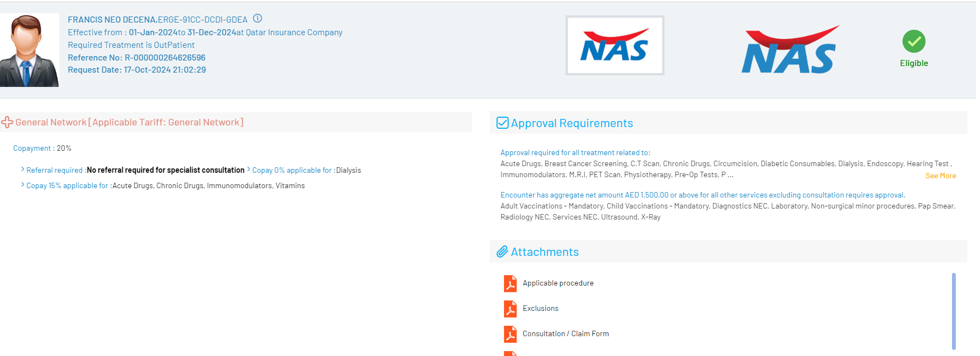
Task: Open the Applicable procedure attachment link
Action: [x=558, y=283]
